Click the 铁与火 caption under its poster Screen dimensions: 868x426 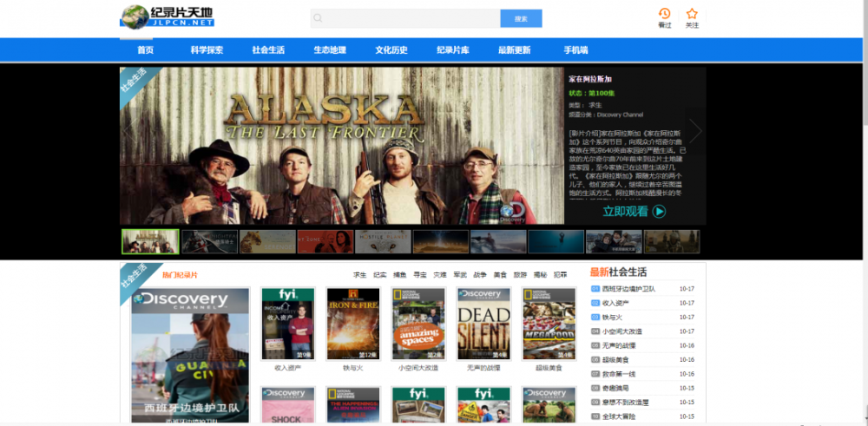pos(353,368)
